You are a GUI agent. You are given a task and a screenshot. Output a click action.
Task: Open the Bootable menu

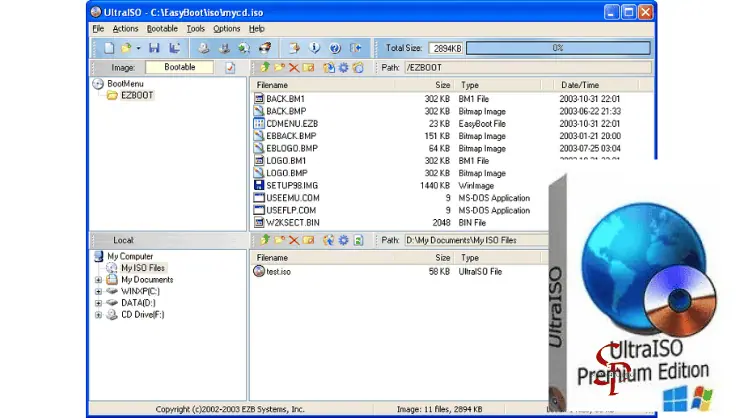pyautogui.click(x=163, y=29)
